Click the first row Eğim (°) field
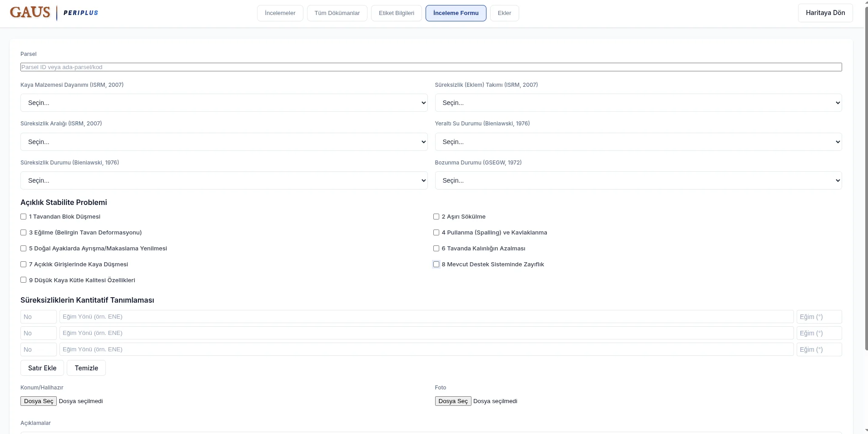868x434 pixels. coord(819,317)
